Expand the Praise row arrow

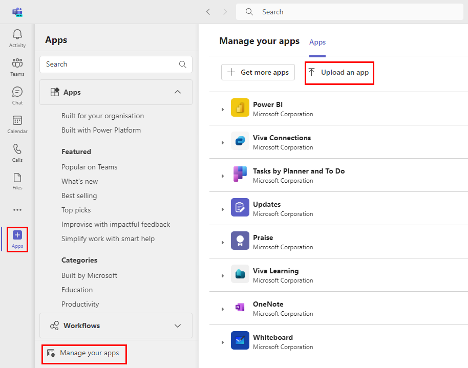[x=223, y=242]
